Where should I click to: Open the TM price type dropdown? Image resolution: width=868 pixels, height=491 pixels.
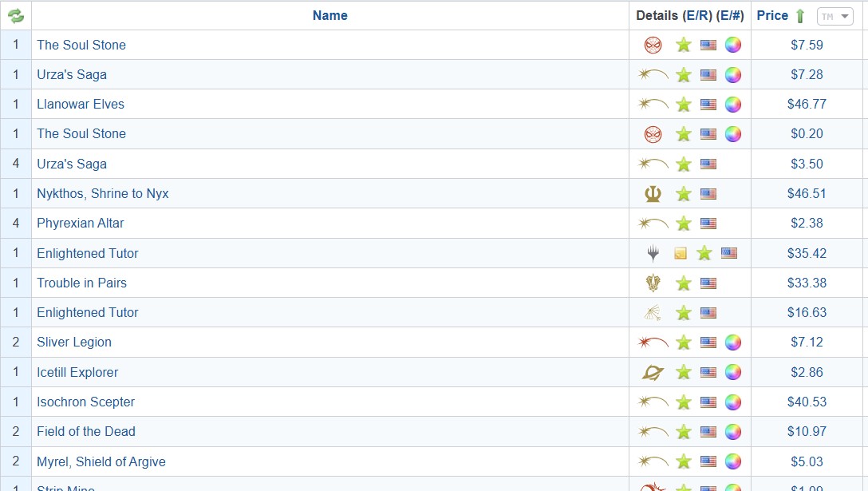[x=835, y=16]
